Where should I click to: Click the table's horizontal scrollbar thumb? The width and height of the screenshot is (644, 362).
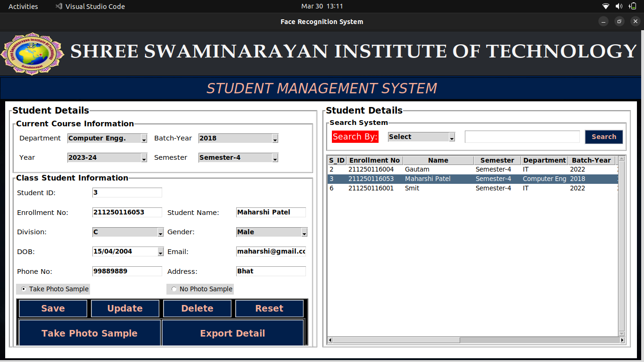coord(396,340)
